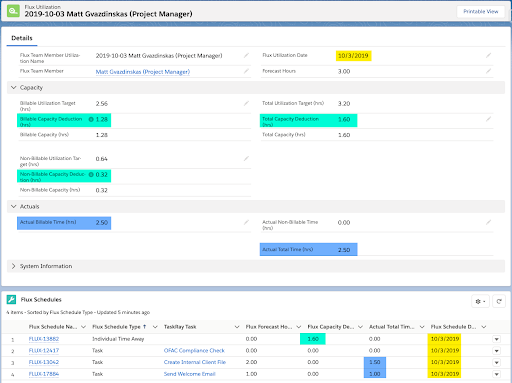Open FLUX-17884 schedule record
Viewport: 512px width, 383px height.
click(44, 374)
